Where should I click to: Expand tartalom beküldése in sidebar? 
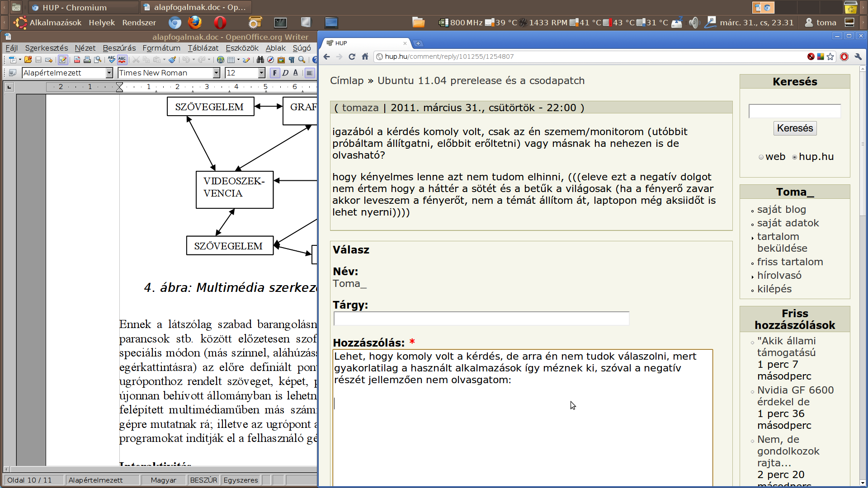pos(782,242)
